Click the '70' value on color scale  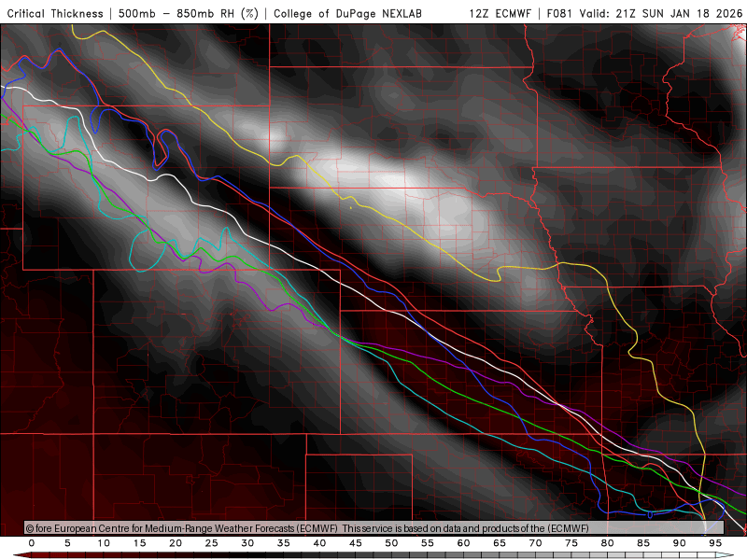(x=535, y=543)
